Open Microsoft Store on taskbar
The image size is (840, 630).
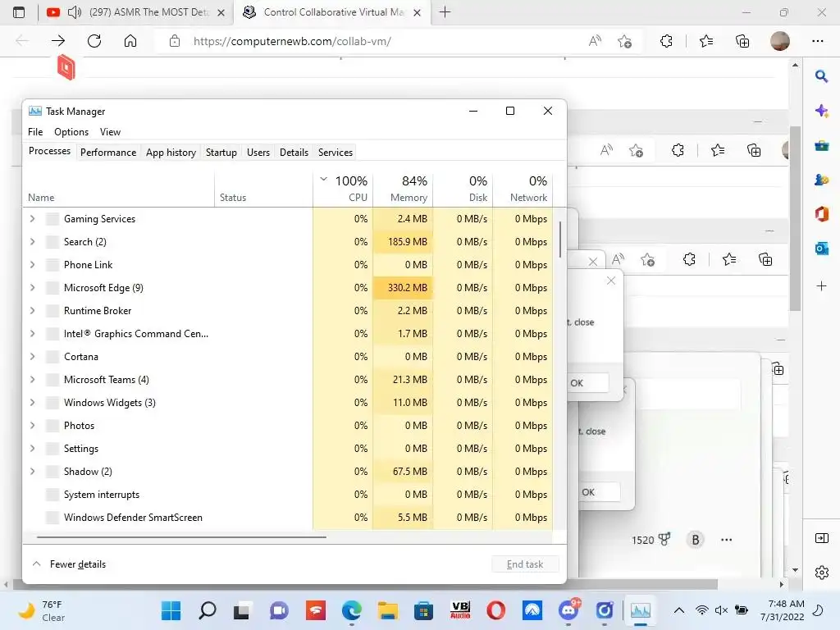[423, 610]
